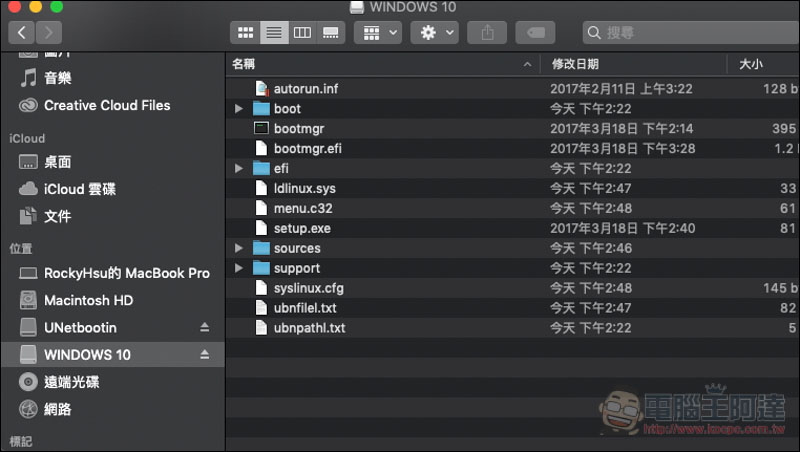The width and height of the screenshot is (800, 452).
Task: Select the bootmgr.efi file icon
Action: pyautogui.click(x=261, y=148)
